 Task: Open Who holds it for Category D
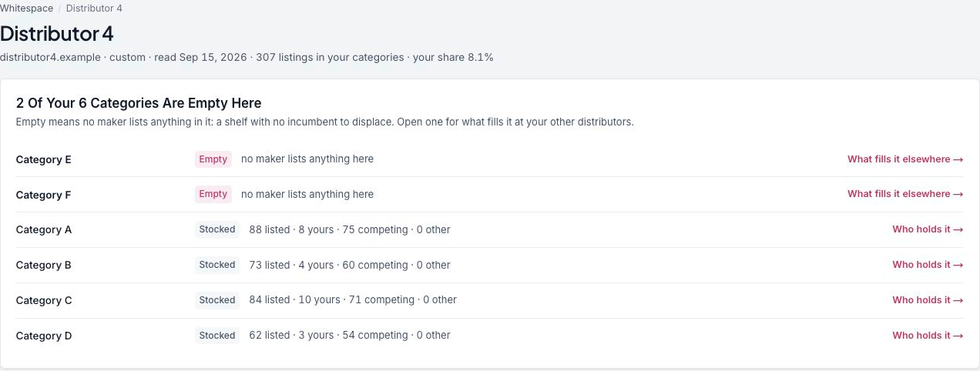point(928,336)
